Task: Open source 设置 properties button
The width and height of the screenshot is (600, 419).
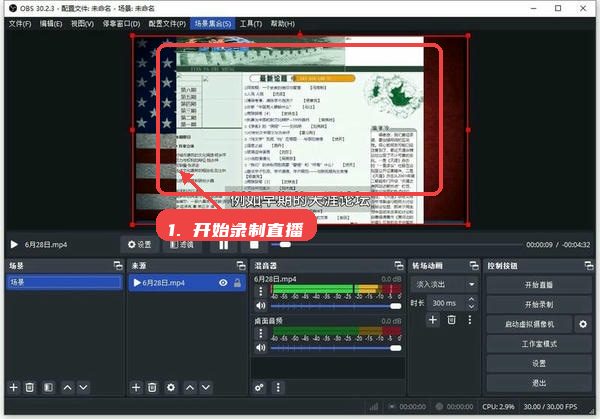Action: point(140,244)
